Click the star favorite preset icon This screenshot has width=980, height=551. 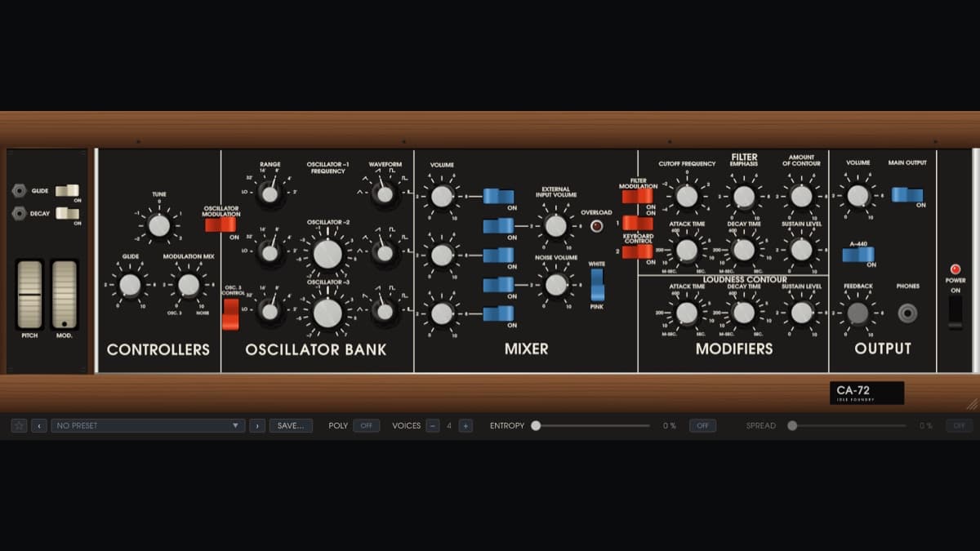tap(19, 425)
